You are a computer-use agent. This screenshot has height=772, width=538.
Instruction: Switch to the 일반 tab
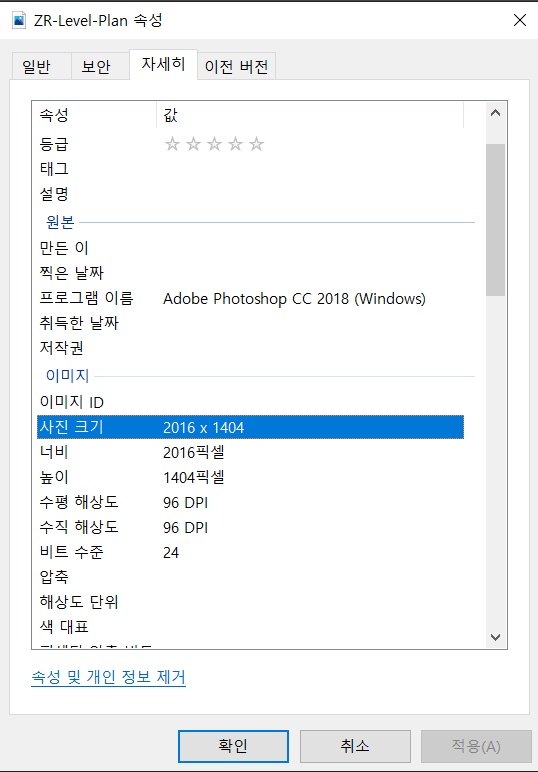click(41, 66)
